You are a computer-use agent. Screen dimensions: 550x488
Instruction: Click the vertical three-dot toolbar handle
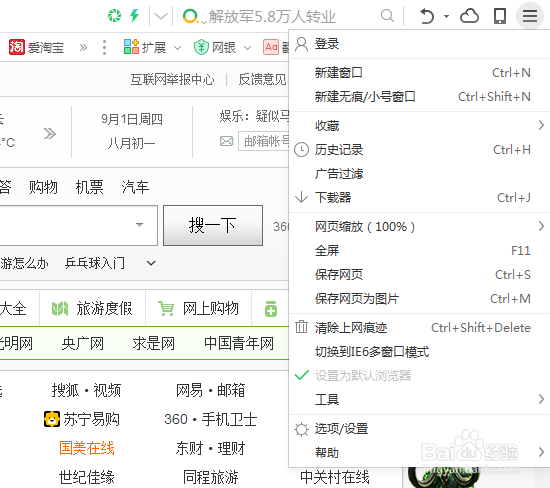(x=104, y=47)
